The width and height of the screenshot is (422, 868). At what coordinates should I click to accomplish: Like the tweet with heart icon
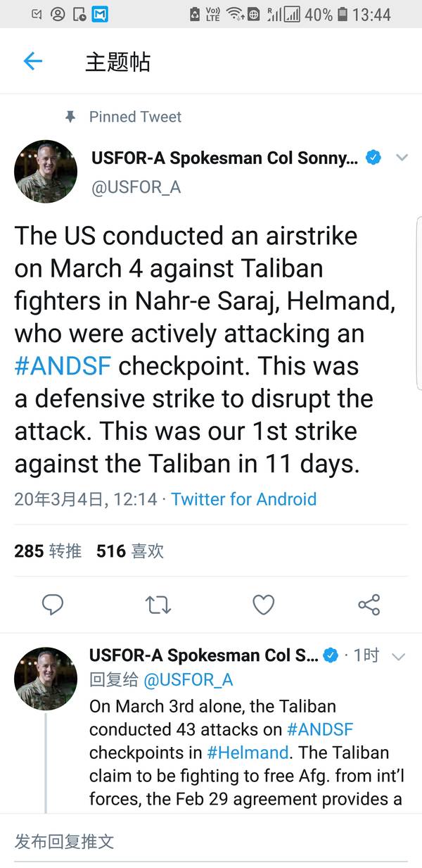(x=263, y=605)
